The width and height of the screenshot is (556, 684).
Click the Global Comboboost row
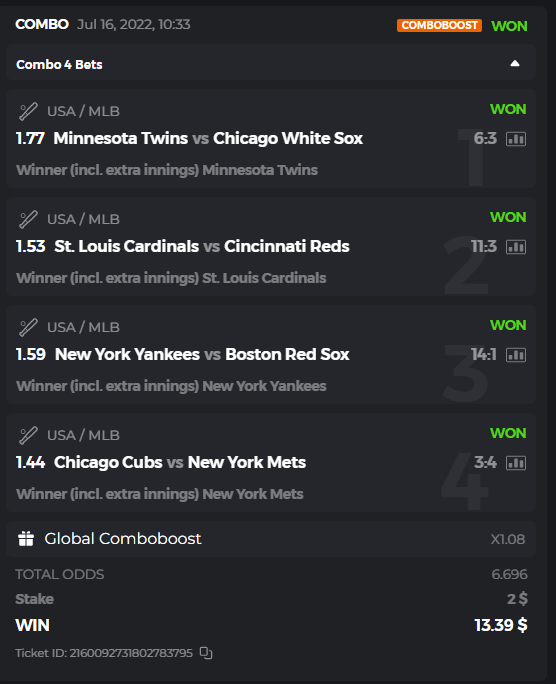pos(271,539)
